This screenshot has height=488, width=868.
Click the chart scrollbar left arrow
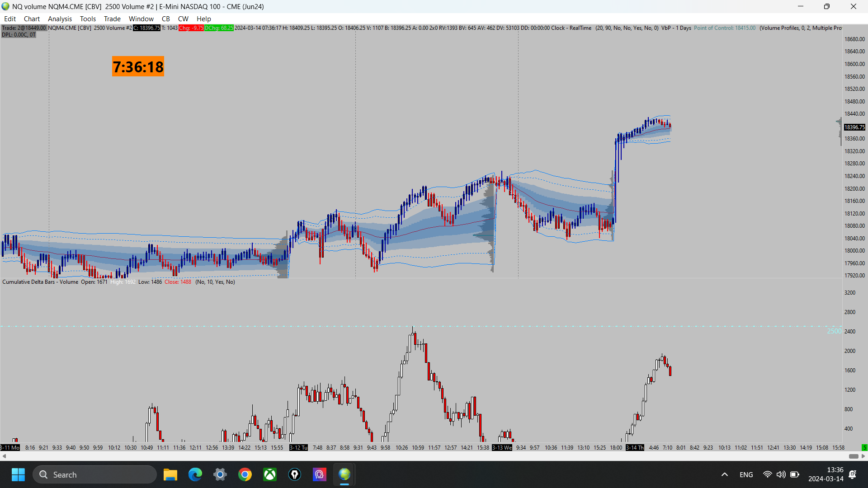(4, 456)
